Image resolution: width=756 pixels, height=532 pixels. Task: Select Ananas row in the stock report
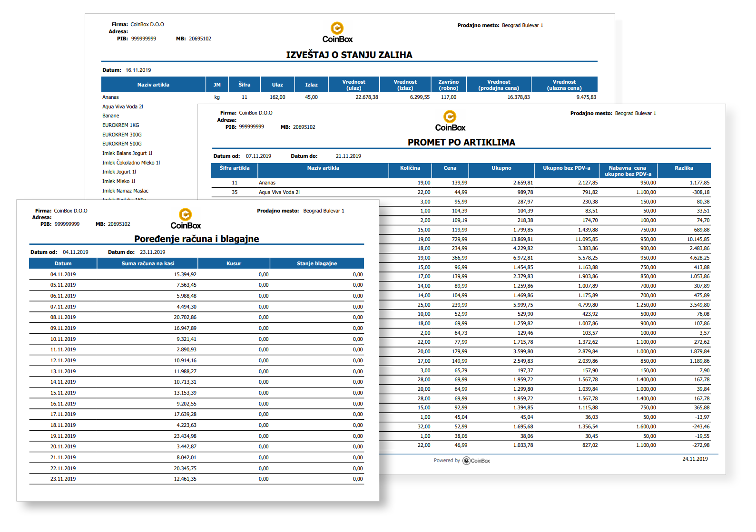(349, 97)
